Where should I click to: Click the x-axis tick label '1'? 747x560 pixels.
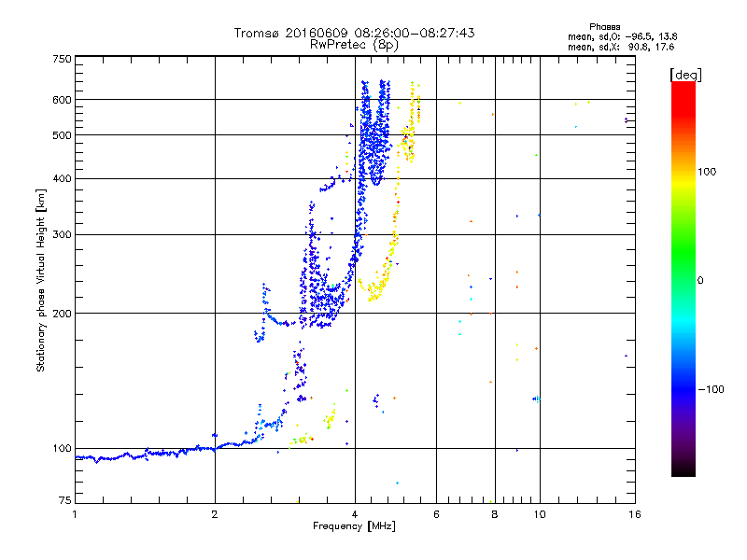click(x=75, y=514)
